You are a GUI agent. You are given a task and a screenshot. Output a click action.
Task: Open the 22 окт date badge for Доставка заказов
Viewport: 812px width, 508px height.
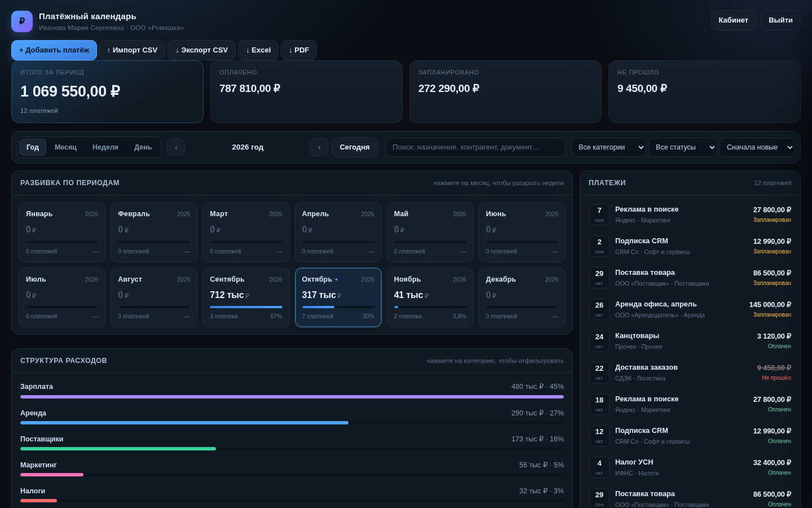(x=599, y=373)
